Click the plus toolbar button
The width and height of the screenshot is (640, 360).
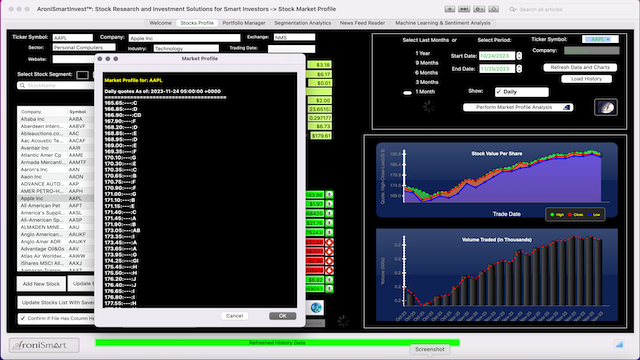[x=449, y=9]
